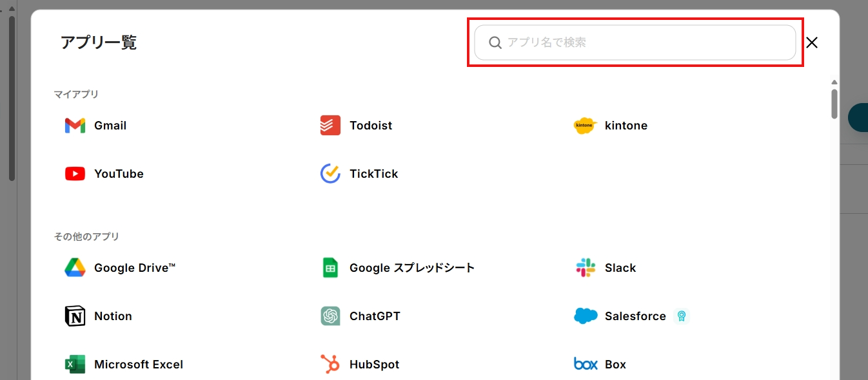868x380 pixels.
Task: Click the Salesforce blue cloud icon
Action: pos(586,316)
